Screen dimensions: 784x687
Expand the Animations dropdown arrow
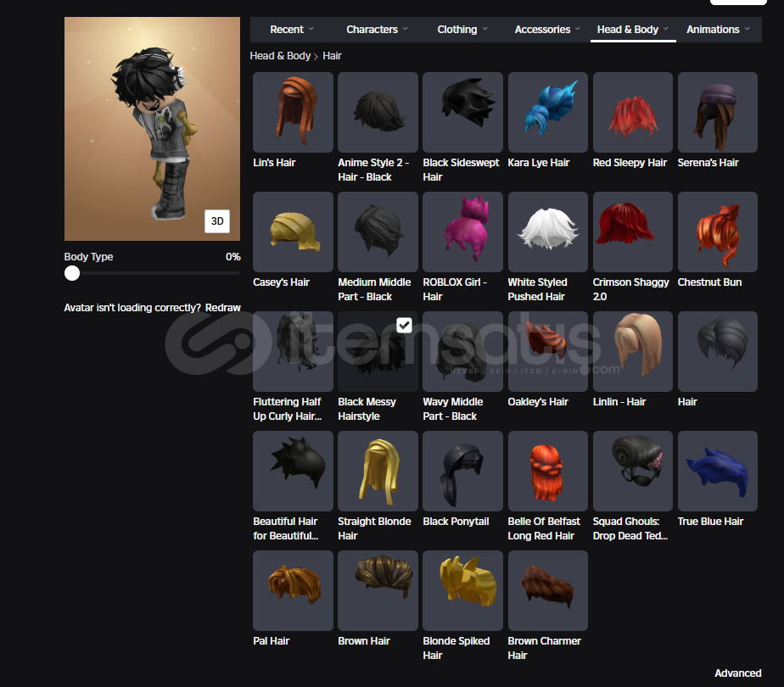(x=747, y=29)
